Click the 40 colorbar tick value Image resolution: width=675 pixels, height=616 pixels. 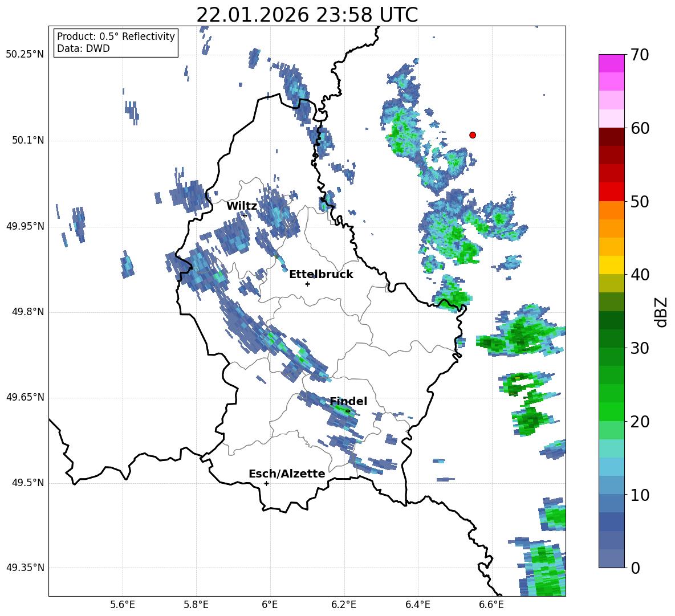click(x=640, y=275)
